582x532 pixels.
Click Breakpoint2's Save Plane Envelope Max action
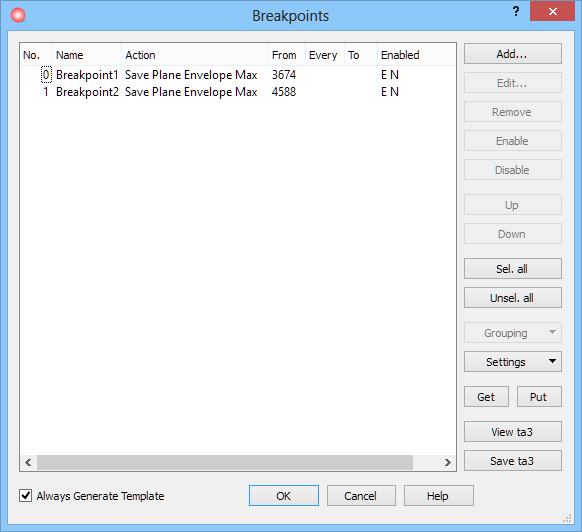pos(191,92)
